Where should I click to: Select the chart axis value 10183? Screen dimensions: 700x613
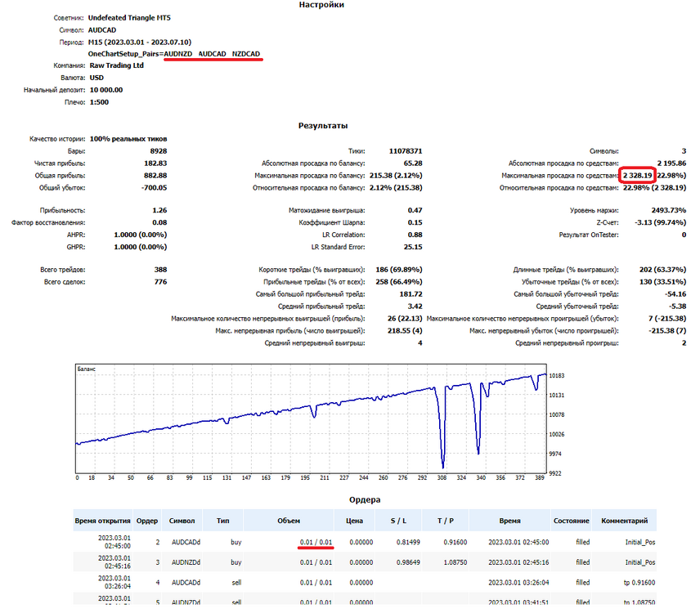pos(556,376)
